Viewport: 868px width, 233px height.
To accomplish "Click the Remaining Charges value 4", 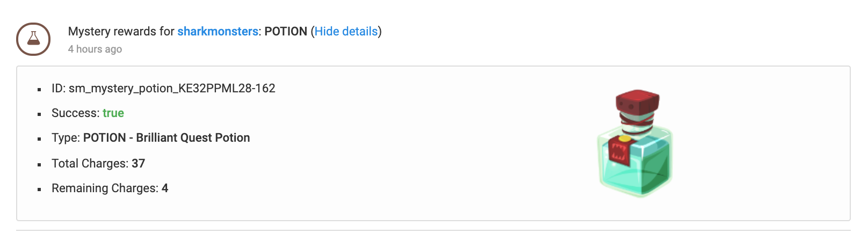I will (165, 188).
